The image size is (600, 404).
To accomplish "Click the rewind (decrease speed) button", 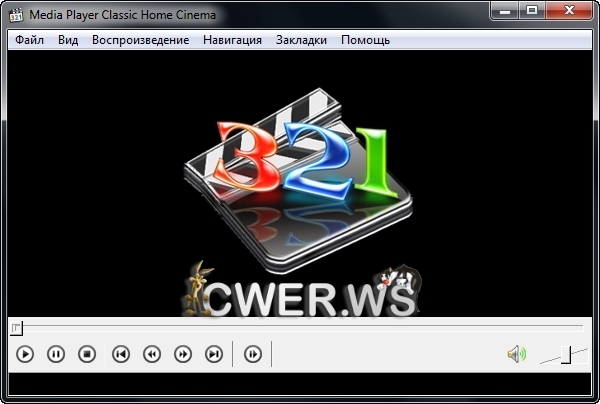I will point(152,354).
